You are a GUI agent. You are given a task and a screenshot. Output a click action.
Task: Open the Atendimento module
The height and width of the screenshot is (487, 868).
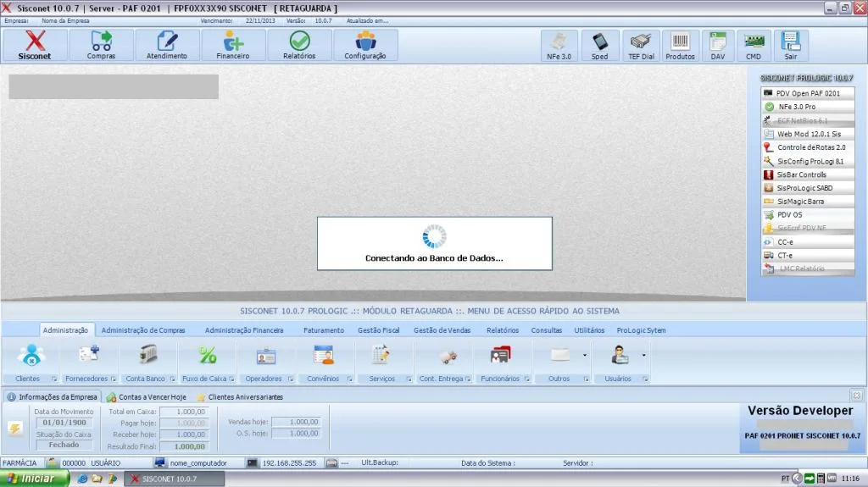(167, 45)
